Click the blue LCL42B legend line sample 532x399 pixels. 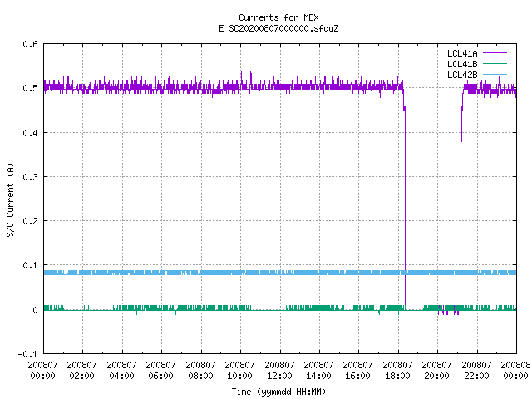pyautogui.click(x=495, y=75)
